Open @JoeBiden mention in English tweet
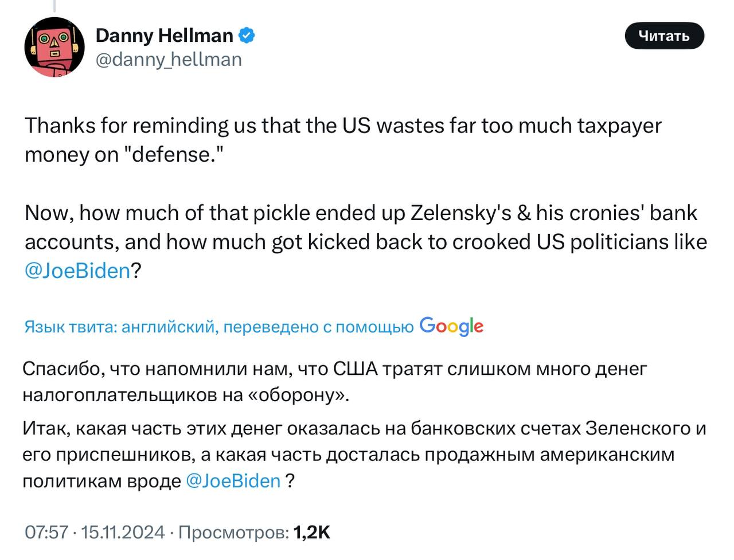 pyautogui.click(x=77, y=271)
